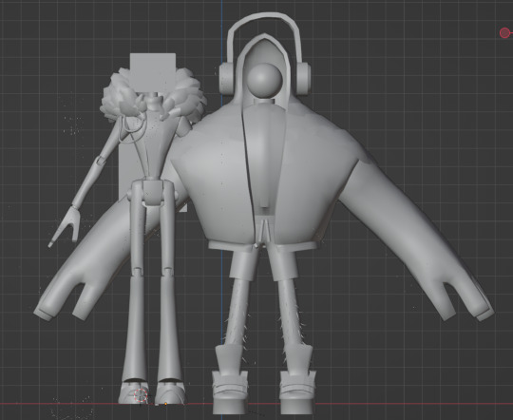Viewport: 513px width, 420px height.
Task: Select the large character's spherical head
Action: (x=264, y=80)
